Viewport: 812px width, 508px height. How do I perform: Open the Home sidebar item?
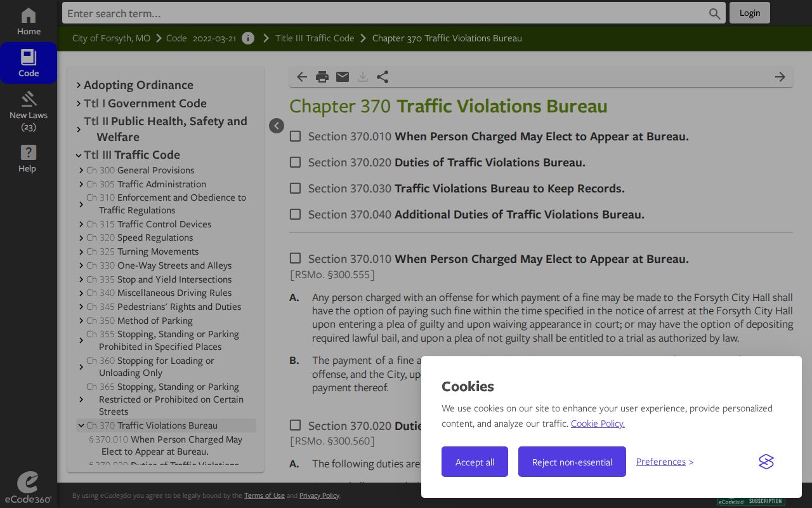click(29, 22)
